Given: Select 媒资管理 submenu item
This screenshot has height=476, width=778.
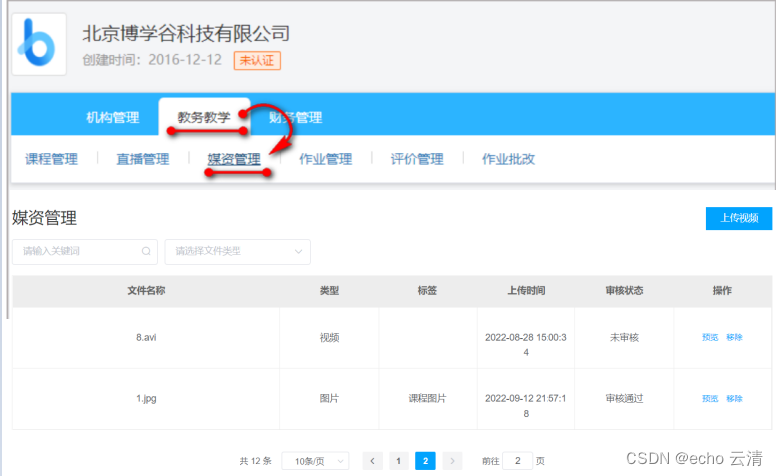Looking at the screenshot, I should 234,159.
